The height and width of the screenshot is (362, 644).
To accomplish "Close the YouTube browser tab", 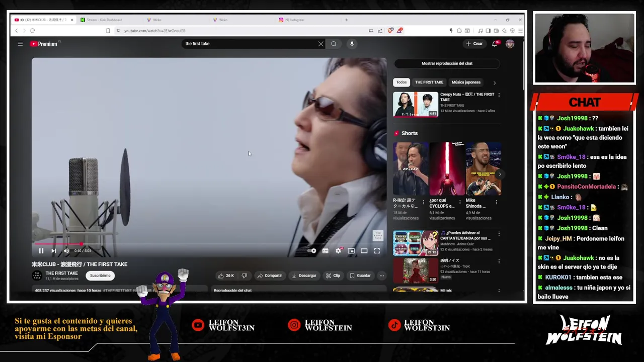I will (x=72, y=20).
